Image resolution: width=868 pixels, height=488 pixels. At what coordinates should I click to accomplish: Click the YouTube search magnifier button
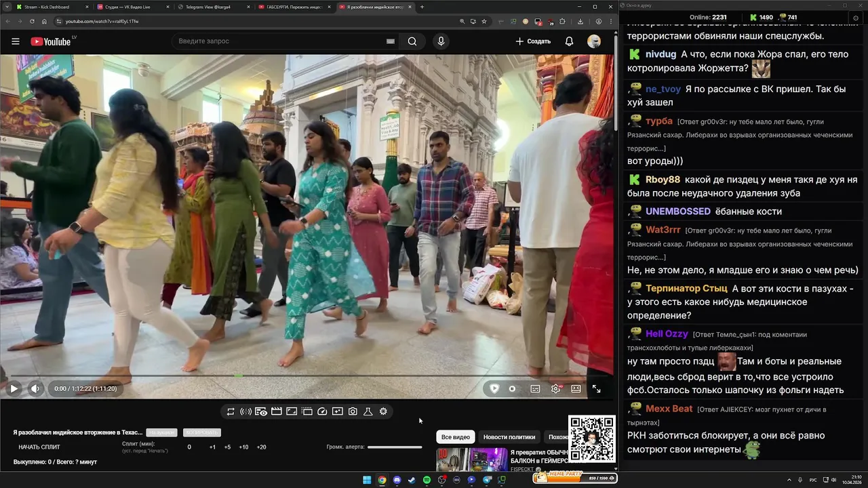pyautogui.click(x=412, y=41)
